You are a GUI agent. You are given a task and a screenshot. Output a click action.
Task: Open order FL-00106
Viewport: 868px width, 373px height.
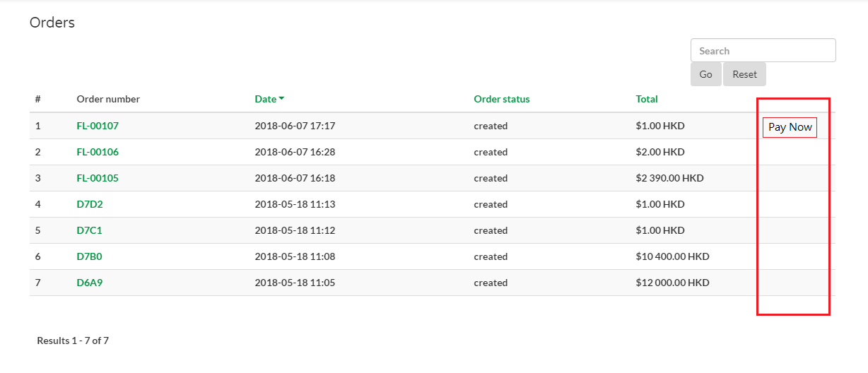98,152
